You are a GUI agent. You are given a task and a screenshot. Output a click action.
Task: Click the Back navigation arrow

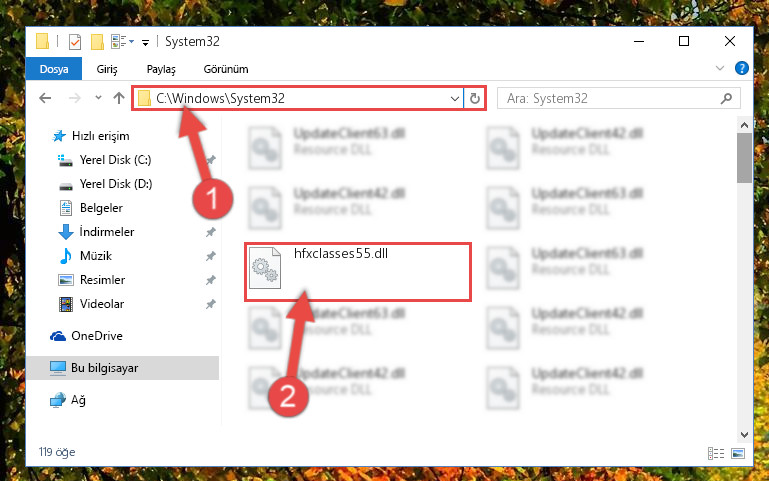point(45,98)
